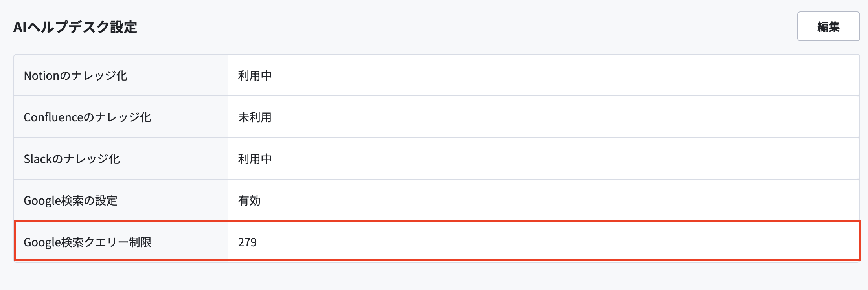Select the Slackのナレッジ化 label
868x290 pixels.
click(x=72, y=159)
